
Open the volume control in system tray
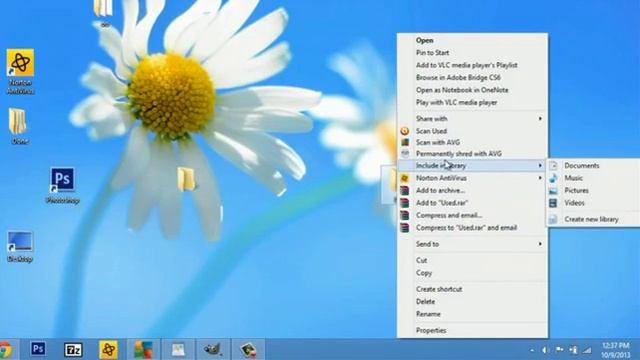tap(545, 350)
